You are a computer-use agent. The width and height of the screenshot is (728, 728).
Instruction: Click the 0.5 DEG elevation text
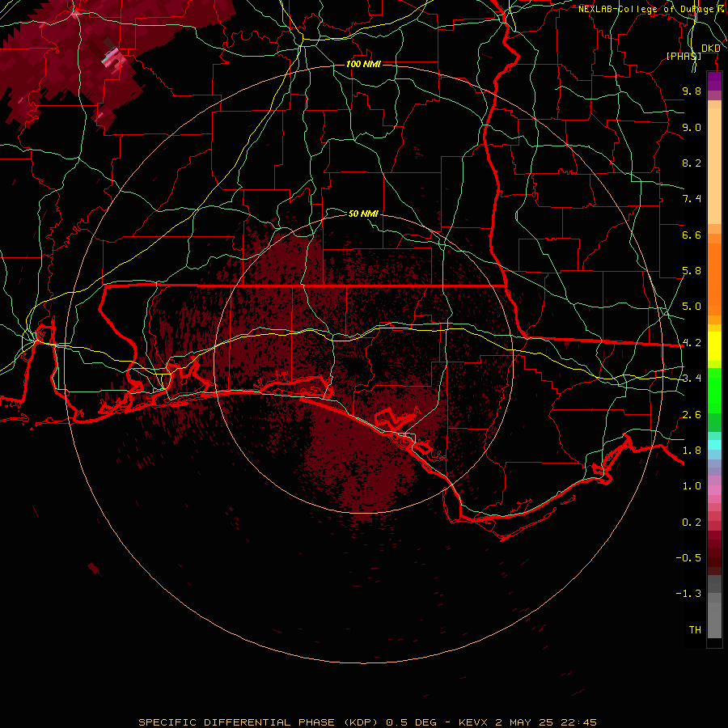(x=412, y=722)
